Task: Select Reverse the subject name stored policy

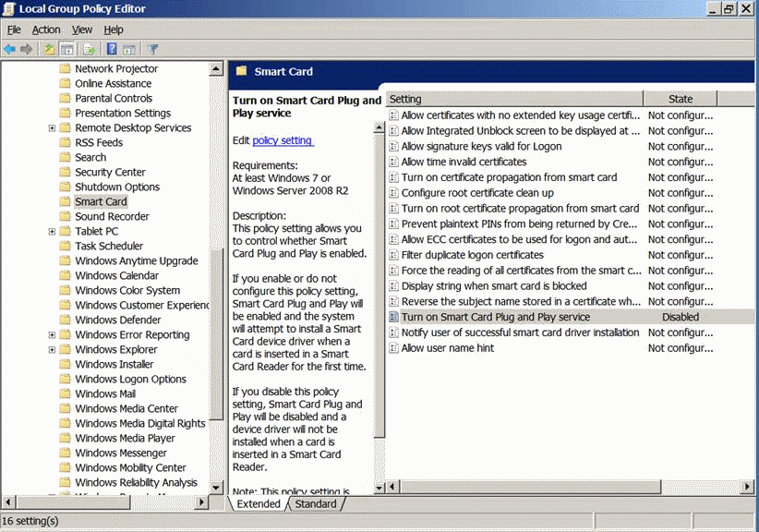Action: tap(521, 301)
